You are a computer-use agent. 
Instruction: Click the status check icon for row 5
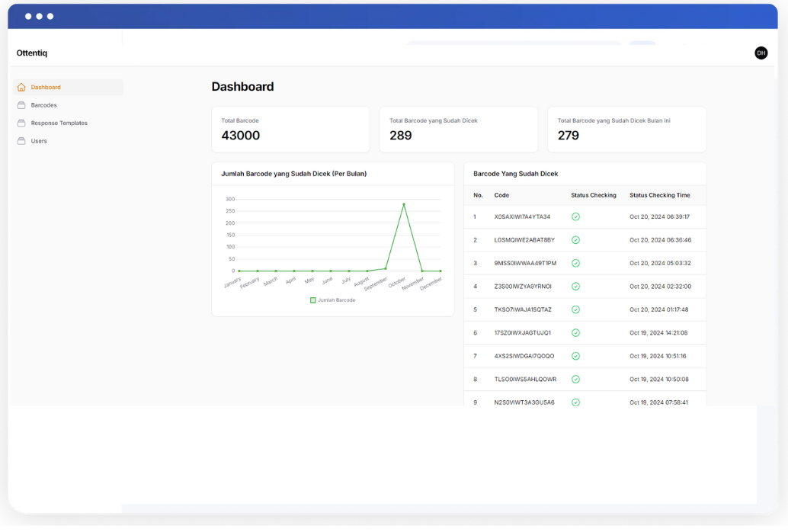575,309
